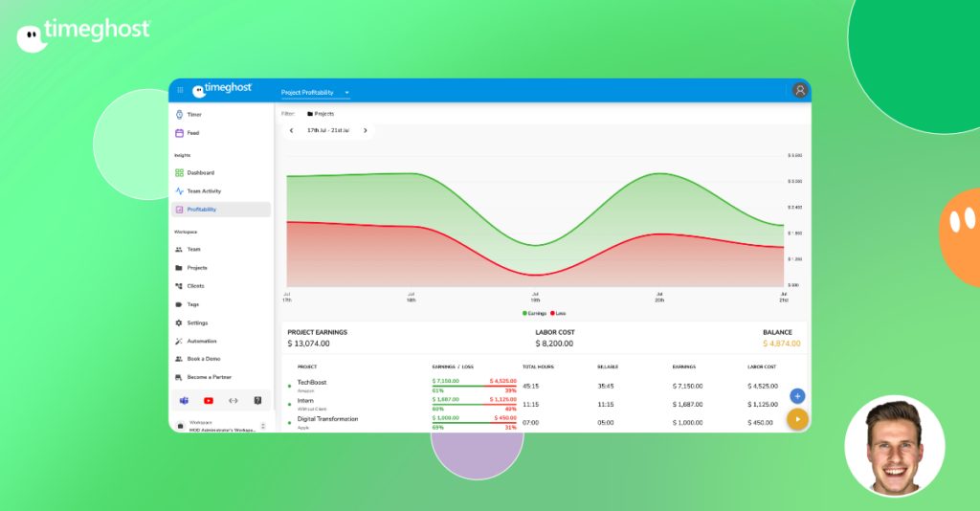Open the Timer page icon

[x=179, y=115]
